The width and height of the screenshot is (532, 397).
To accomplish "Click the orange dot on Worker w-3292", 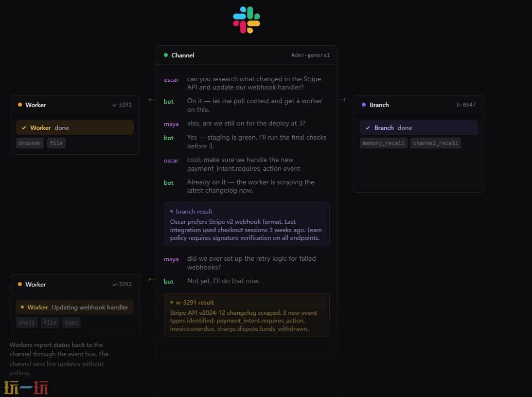I will coord(20,284).
